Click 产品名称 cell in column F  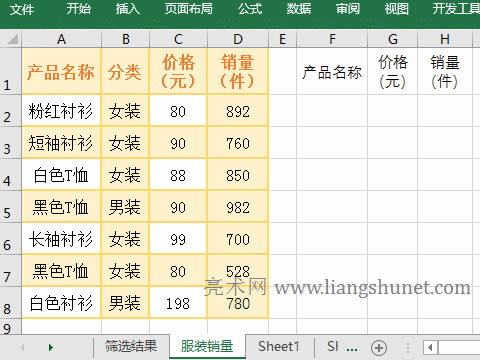pos(332,71)
